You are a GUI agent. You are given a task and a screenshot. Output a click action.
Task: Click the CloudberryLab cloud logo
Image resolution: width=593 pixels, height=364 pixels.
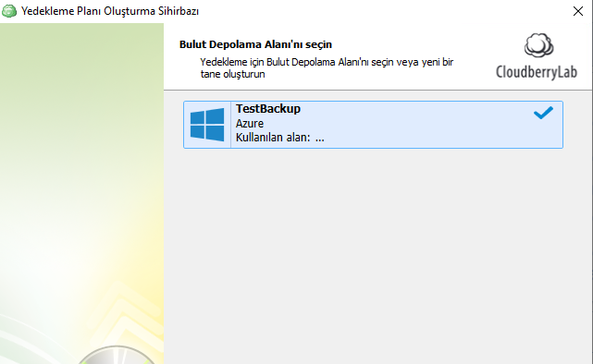click(538, 45)
